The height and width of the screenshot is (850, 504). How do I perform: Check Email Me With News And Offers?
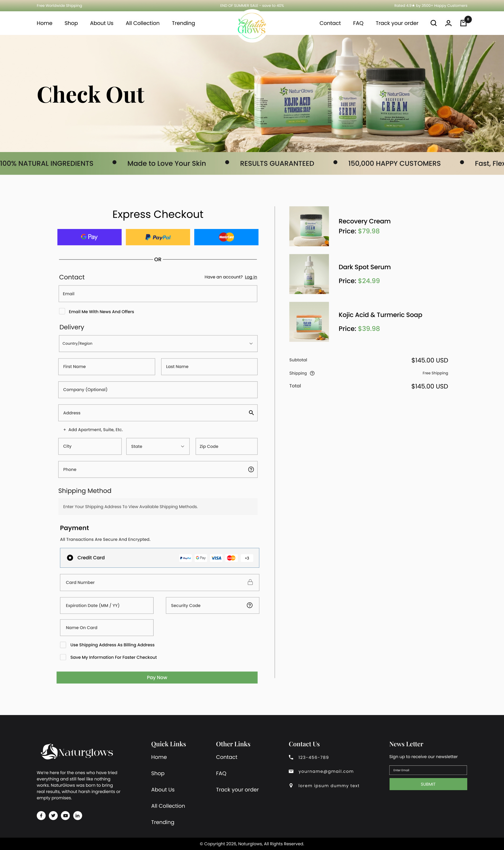pyautogui.click(x=62, y=311)
